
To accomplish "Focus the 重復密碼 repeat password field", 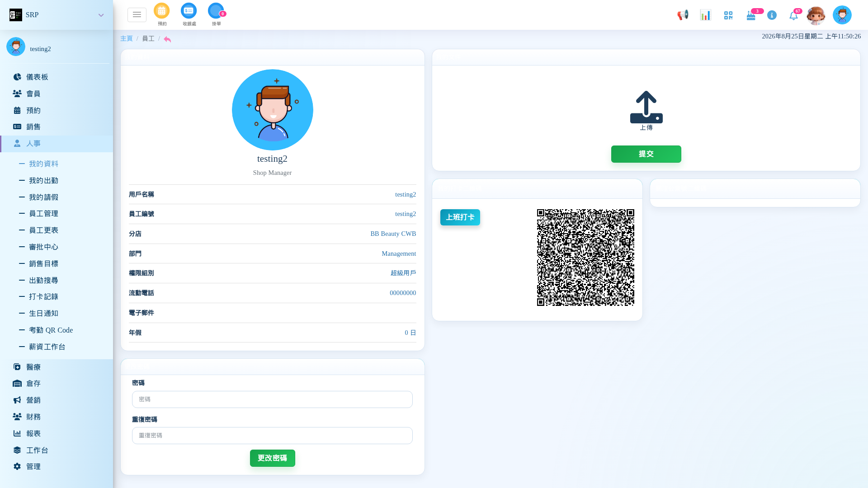I will (272, 436).
